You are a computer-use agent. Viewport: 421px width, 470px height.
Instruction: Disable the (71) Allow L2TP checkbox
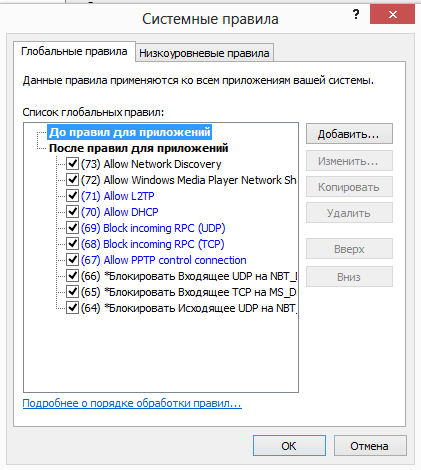(x=72, y=196)
